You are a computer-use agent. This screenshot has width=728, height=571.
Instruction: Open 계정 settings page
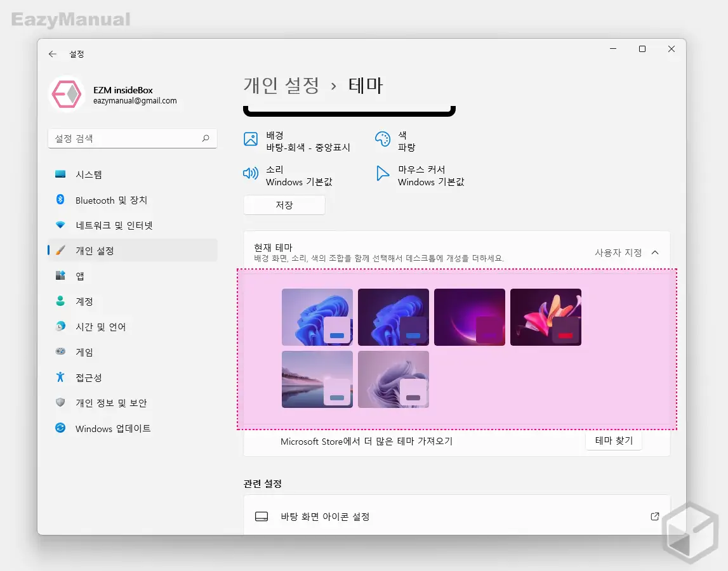(x=132, y=301)
